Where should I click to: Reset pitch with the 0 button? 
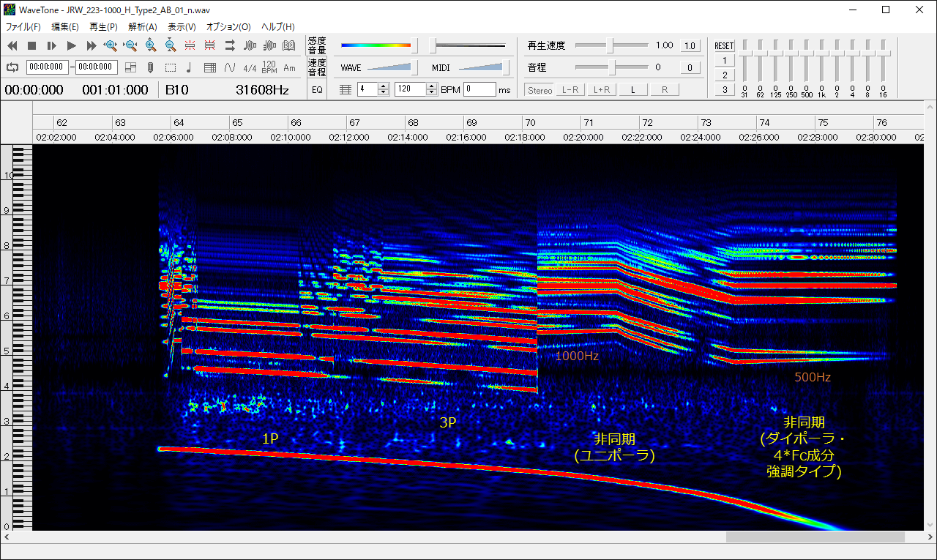coord(690,67)
